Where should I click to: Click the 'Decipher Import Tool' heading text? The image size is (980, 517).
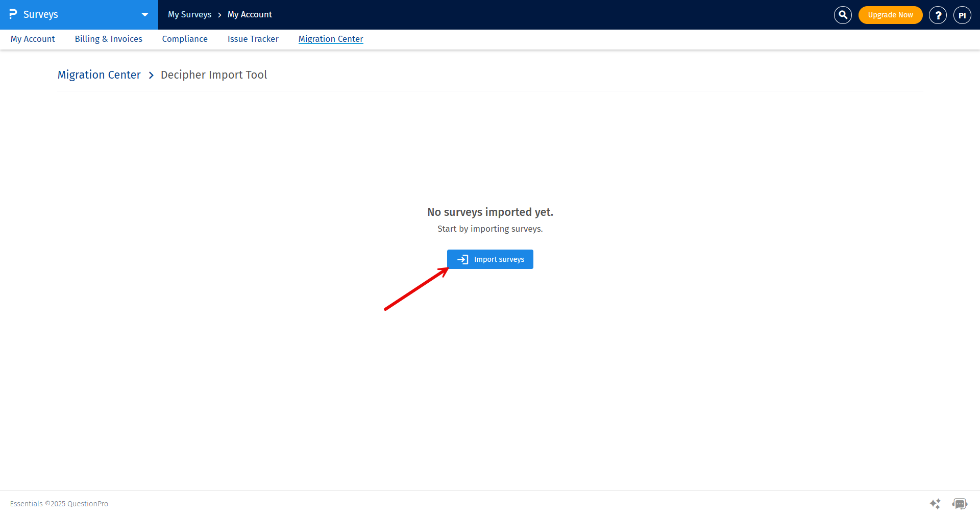point(214,75)
